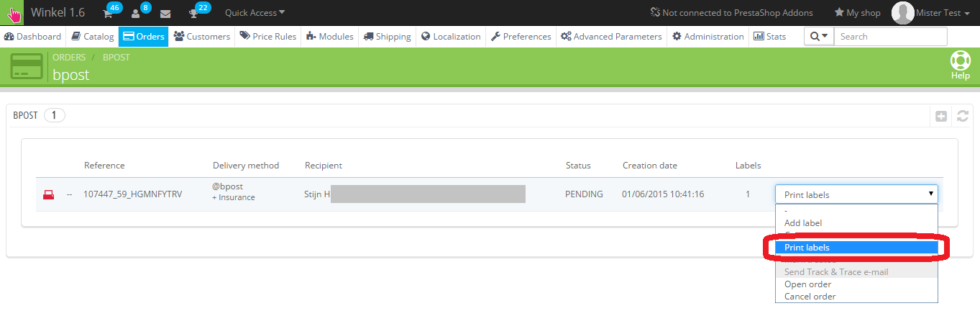Open the messages envelope icon

coord(165,13)
